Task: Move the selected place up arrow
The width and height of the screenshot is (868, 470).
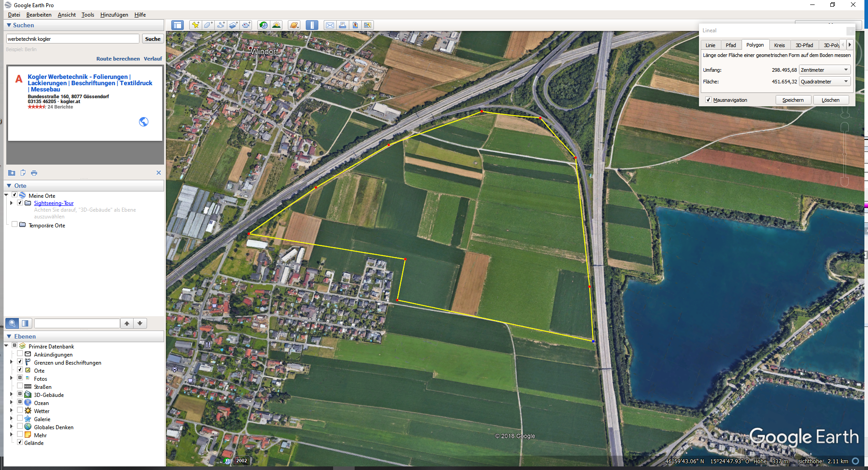Action: click(x=127, y=323)
